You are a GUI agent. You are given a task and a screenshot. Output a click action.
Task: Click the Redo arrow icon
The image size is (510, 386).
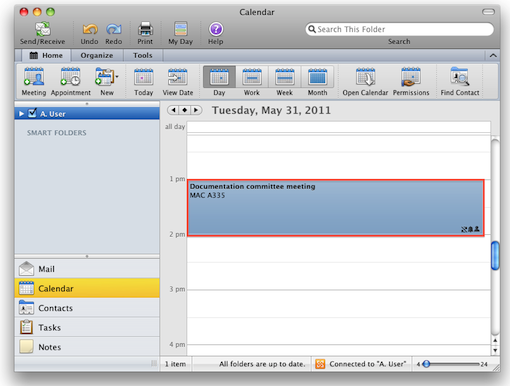[114, 29]
